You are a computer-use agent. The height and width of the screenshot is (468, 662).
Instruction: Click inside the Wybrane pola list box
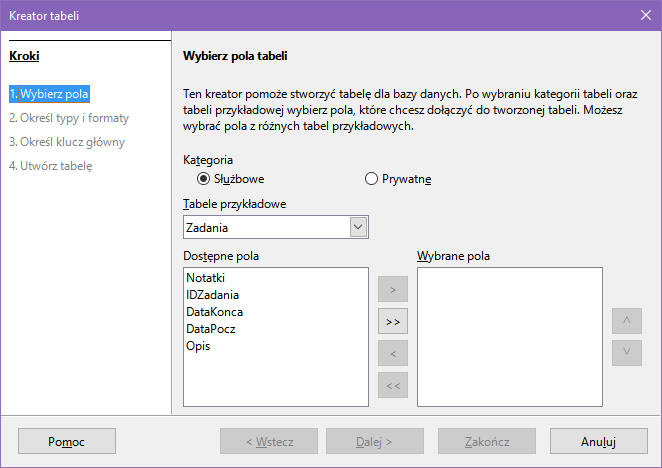(509, 335)
